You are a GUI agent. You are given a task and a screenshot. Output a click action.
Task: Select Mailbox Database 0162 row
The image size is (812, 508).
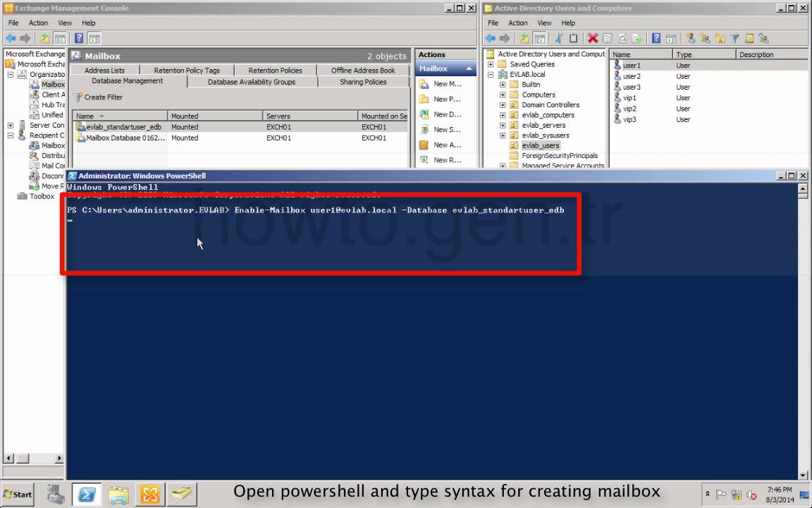point(240,138)
